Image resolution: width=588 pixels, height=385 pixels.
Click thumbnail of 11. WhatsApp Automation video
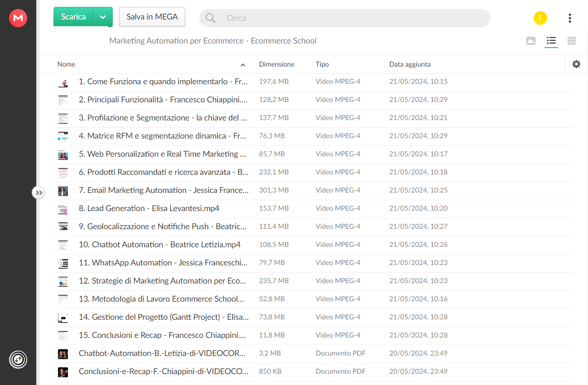tap(63, 264)
